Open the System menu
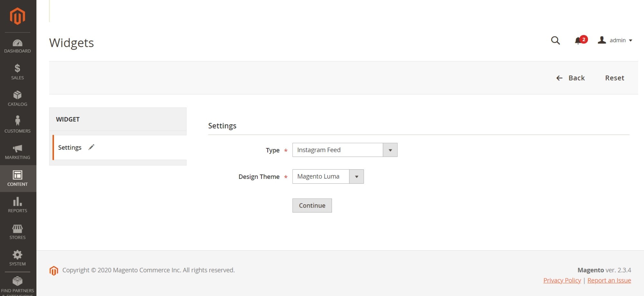This screenshot has height=296, width=644. coord(17,258)
